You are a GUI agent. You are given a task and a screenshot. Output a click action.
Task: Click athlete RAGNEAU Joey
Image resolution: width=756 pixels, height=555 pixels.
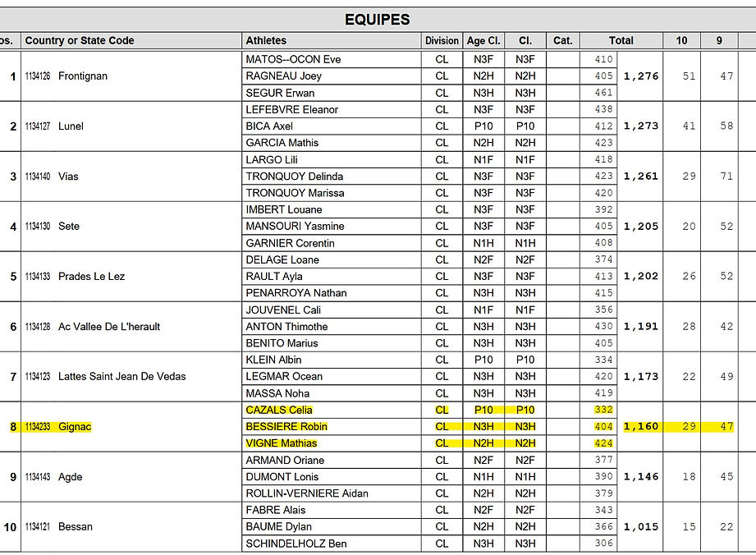point(283,76)
